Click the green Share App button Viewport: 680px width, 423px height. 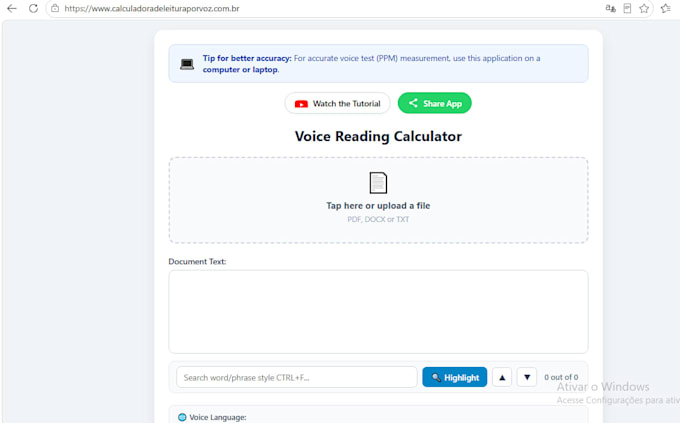pos(435,103)
